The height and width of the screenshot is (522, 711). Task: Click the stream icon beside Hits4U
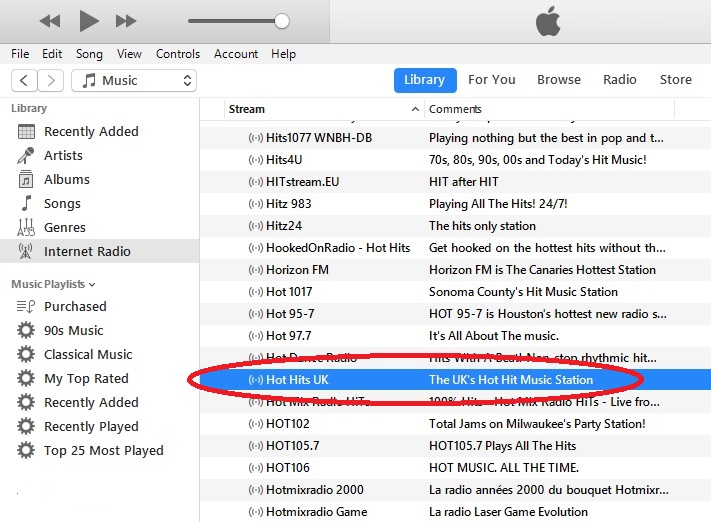pyautogui.click(x=256, y=160)
